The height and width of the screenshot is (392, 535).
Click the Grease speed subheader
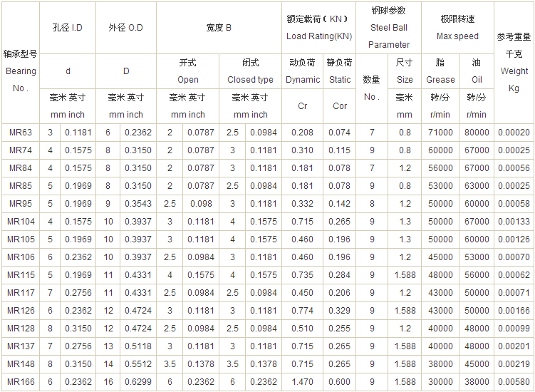pyautogui.click(x=440, y=71)
